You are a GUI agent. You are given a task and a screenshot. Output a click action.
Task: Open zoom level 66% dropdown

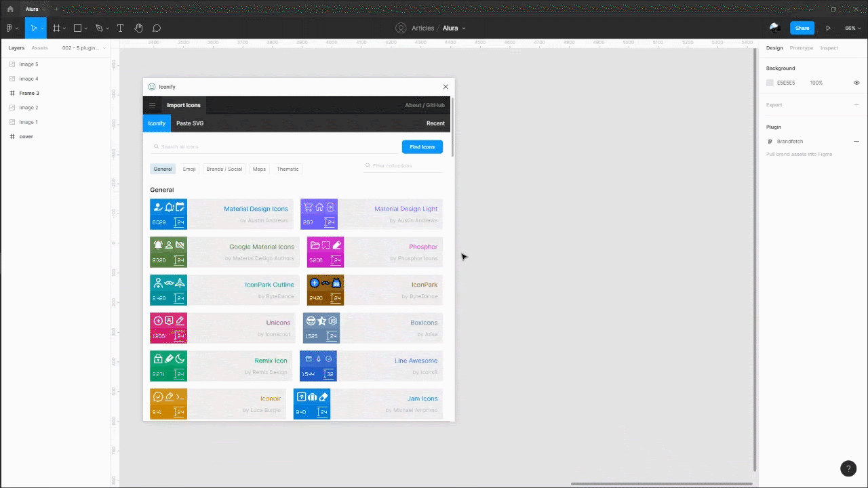(x=852, y=28)
